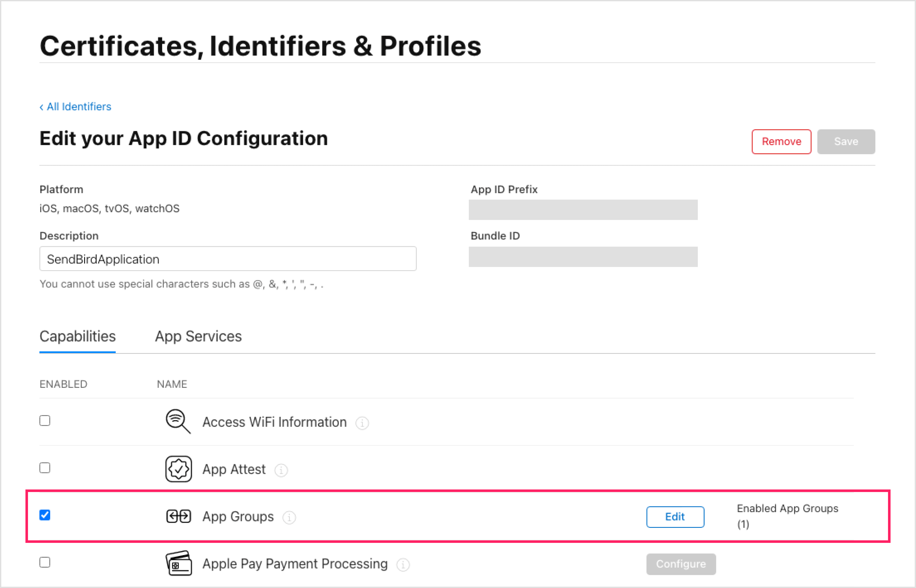
Task: Click the 'Enabled App Groups (1)' text
Action: pos(787,516)
